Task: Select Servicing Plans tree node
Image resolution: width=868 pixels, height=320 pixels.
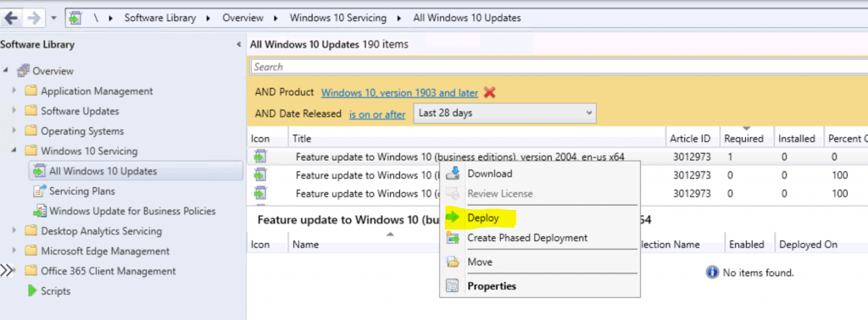Action: coord(82,190)
